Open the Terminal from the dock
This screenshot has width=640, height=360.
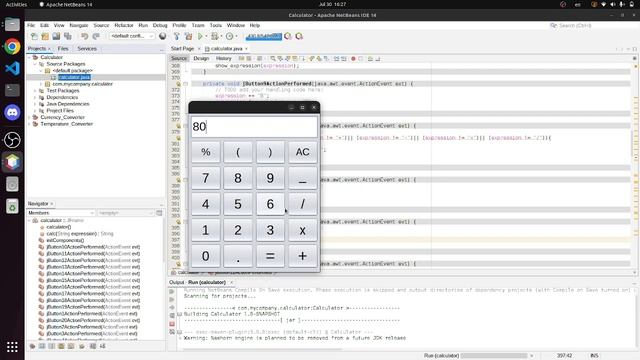pos(12,90)
